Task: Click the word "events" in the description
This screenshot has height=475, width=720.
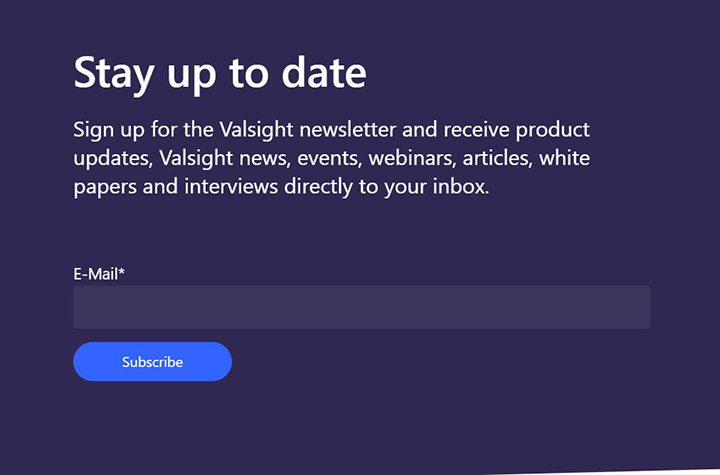Action: (x=330, y=158)
